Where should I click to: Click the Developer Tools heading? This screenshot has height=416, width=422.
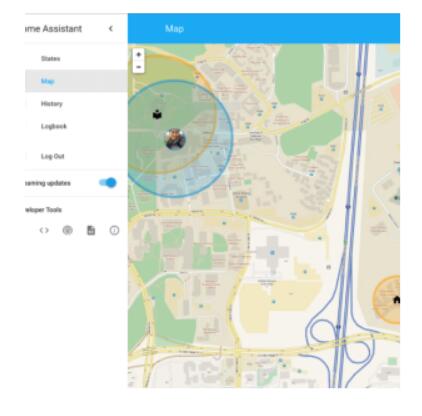tap(43, 210)
